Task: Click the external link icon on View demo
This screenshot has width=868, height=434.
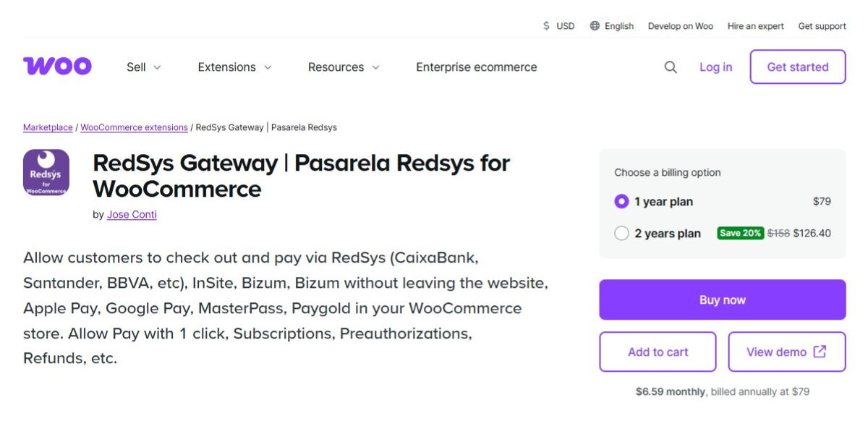Action: pyautogui.click(x=820, y=352)
